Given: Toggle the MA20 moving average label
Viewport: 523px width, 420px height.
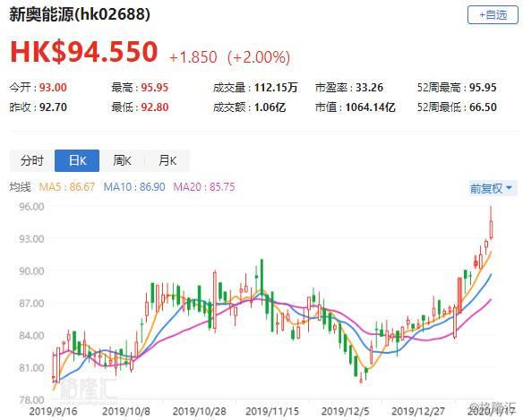Looking at the screenshot, I should point(204,187).
